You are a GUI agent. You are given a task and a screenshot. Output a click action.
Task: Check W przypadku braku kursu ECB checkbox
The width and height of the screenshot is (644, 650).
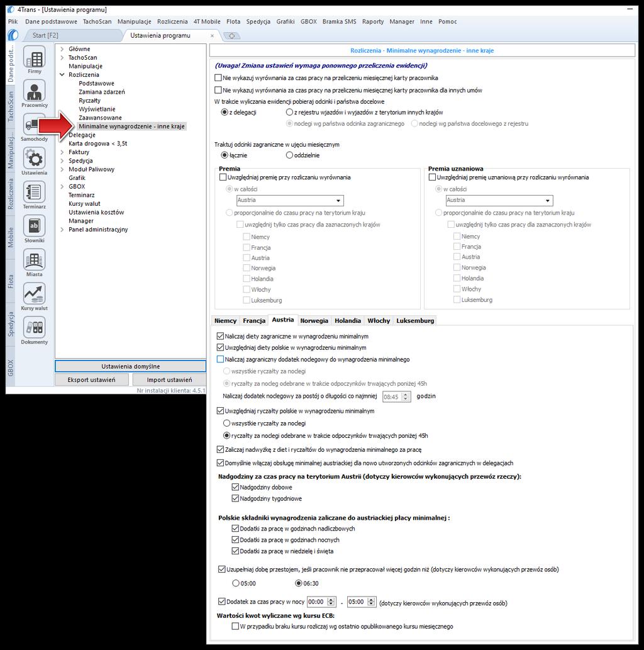pos(235,626)
